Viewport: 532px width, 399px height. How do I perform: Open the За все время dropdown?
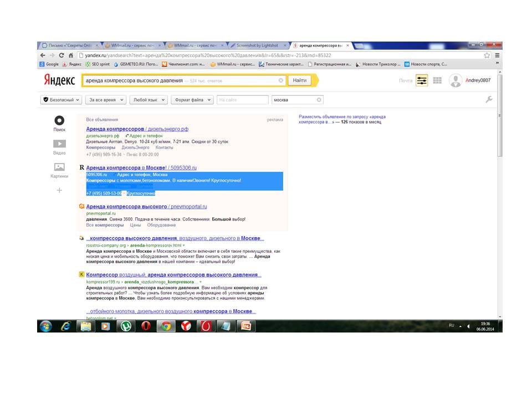point(106,100)
